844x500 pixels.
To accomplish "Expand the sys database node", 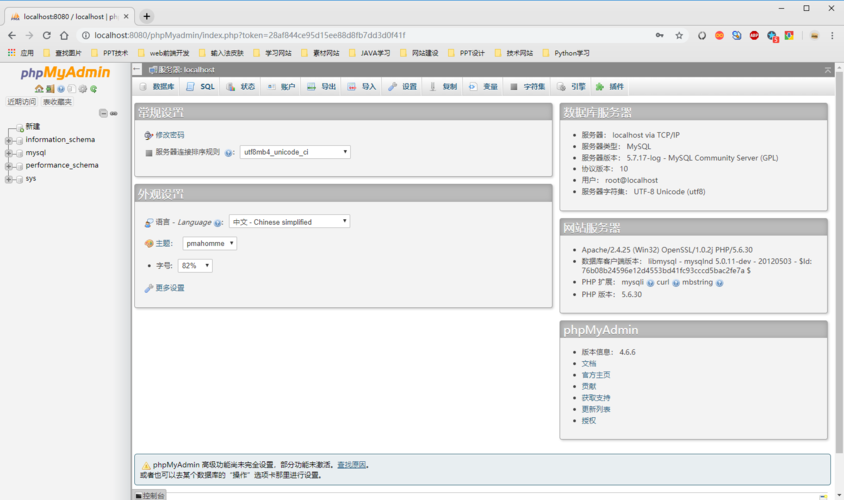I will click(x=9, y=179).
